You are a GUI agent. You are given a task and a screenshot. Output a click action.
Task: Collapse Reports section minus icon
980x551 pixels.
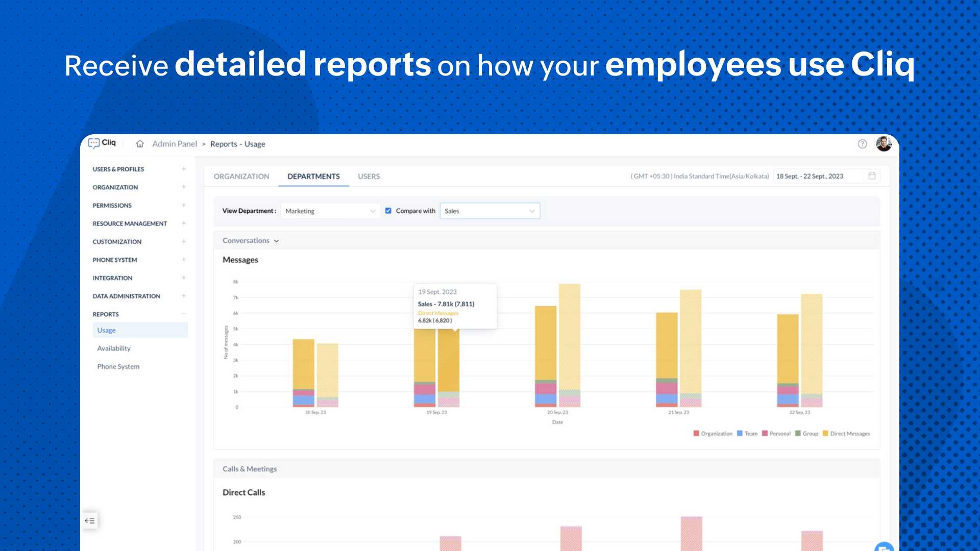[184, 314]
